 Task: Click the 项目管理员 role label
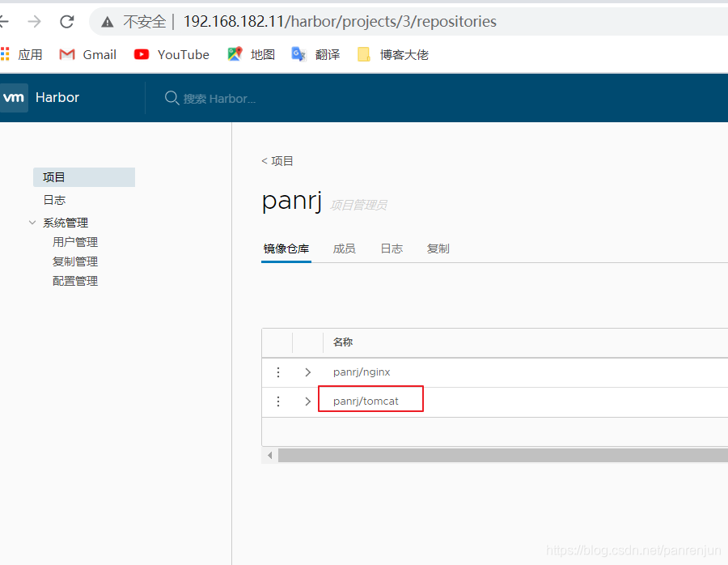pyautogui.click(x=358, y=205)
